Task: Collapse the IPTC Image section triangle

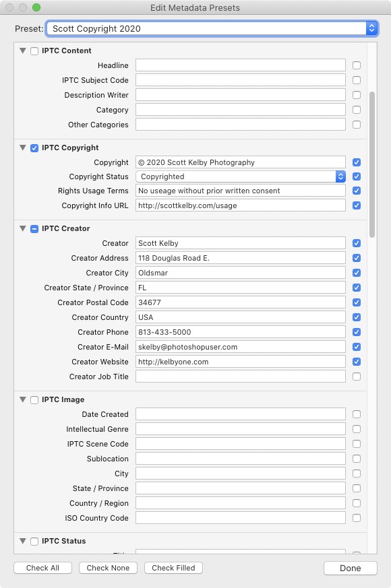Action: (x=23, y=400)
